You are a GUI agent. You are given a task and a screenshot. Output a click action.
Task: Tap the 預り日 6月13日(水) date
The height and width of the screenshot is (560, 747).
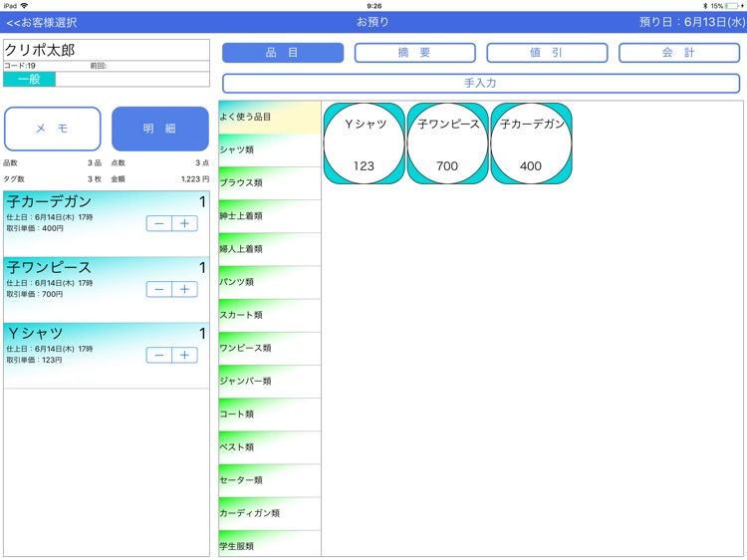(x=692, y=22)
